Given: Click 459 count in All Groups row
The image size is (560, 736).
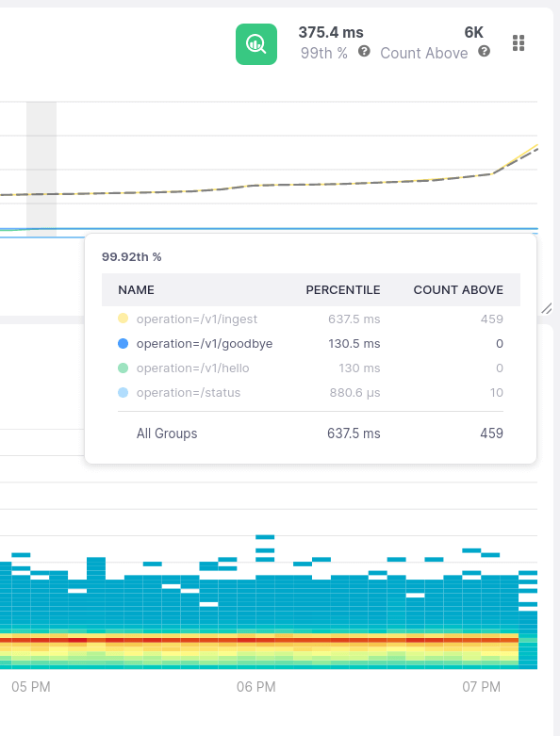Looking at the screenshot, I should [x=491, y=433].
